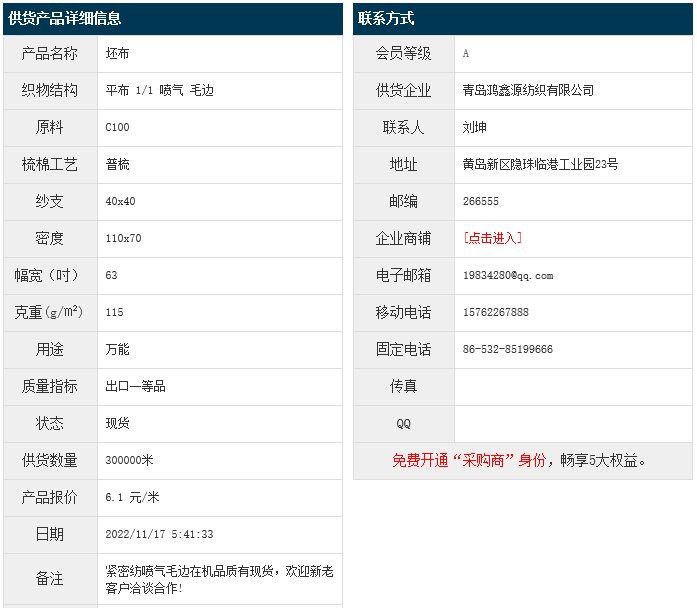Click the empty 传真 value cell

573,386
